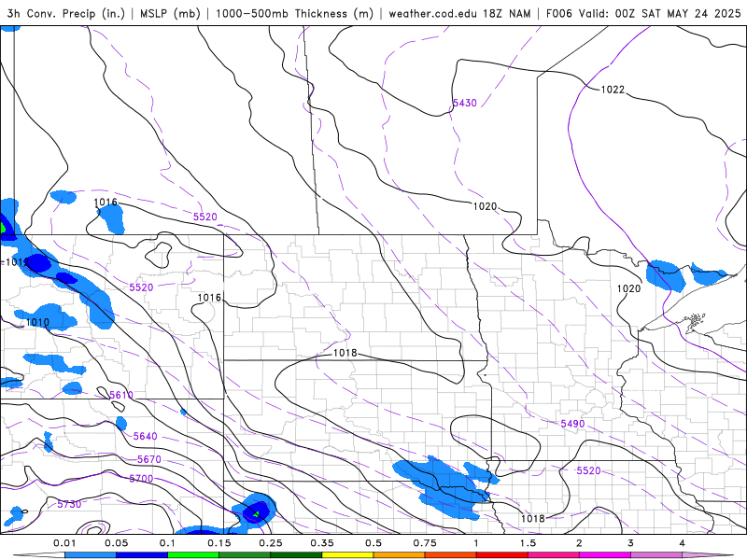Click the 1022 isobar label

(x=613, y=90)
